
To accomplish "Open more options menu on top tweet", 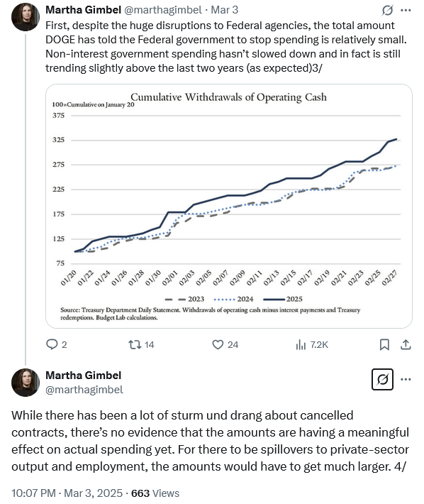I will [406, 10].
